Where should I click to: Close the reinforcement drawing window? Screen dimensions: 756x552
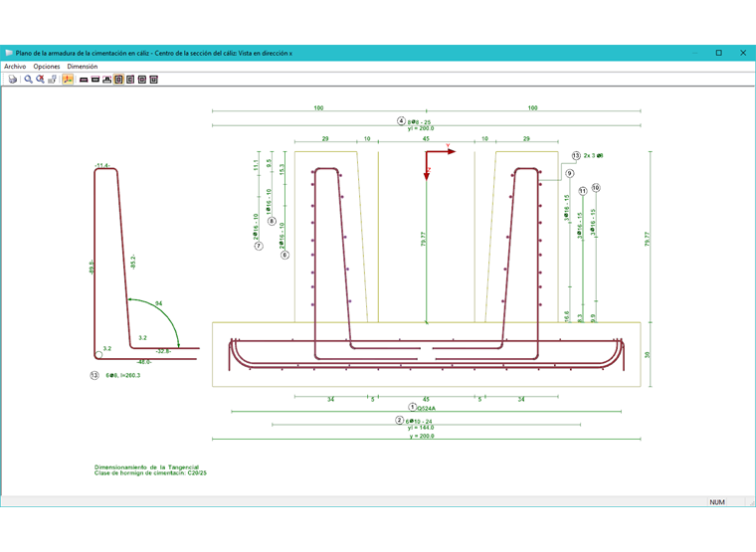743,53
